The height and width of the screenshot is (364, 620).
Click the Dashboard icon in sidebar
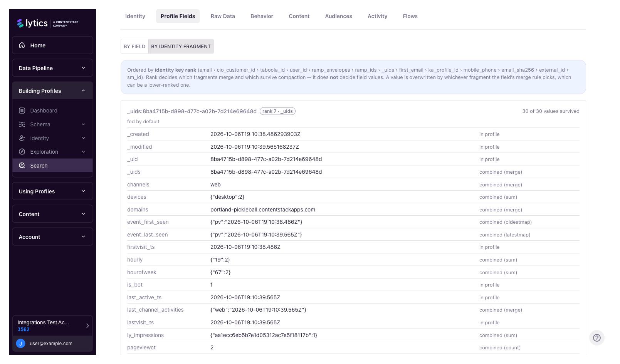(x=22, y=111)
